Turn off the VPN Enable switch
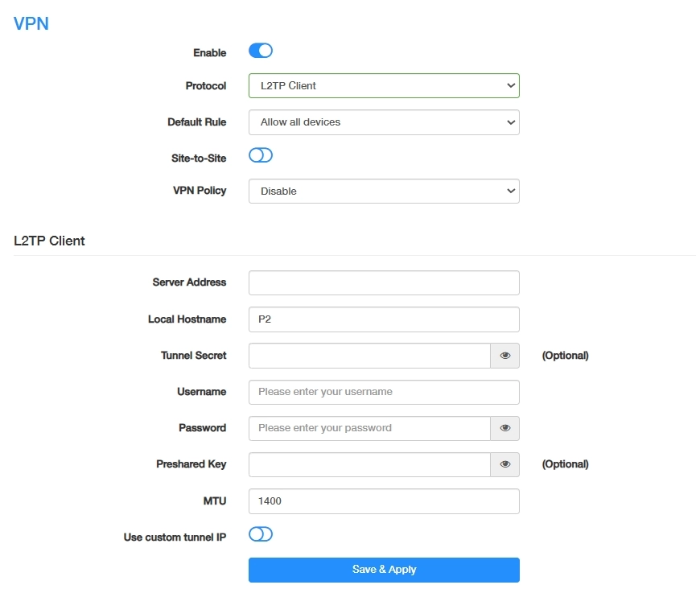The image size is (700, 589). [x=261, y=51]
